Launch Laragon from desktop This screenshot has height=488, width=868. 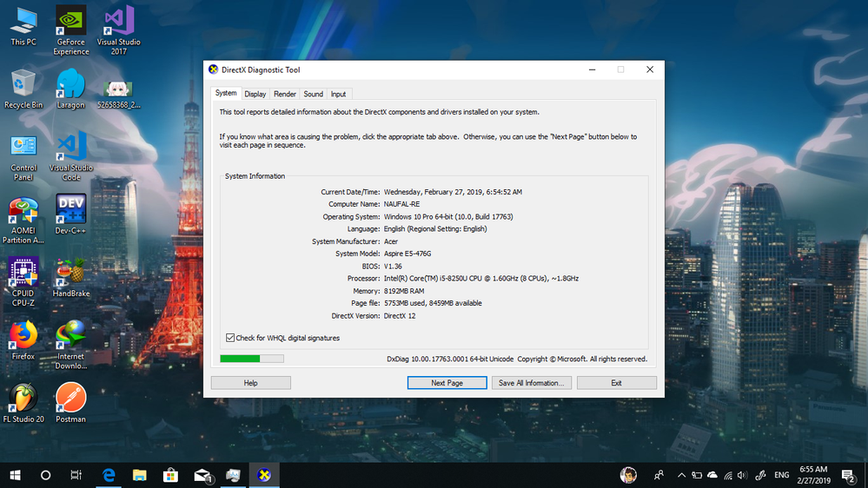tap(71, 89)
